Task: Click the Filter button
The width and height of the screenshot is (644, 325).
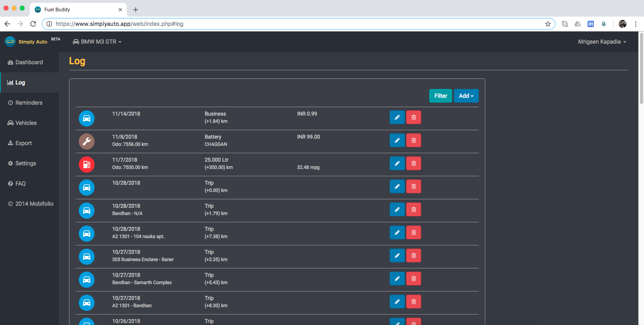Action: pos(441,96)
